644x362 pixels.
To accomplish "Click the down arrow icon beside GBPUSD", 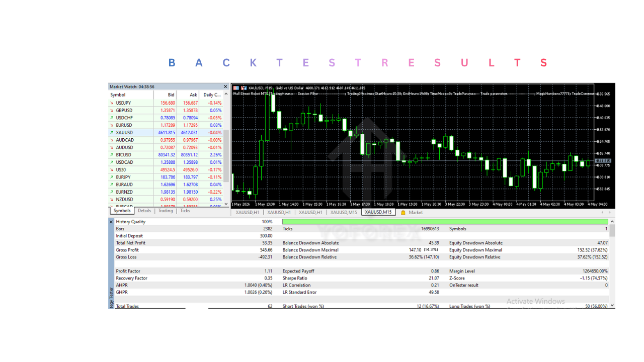I will pos(112,110).
